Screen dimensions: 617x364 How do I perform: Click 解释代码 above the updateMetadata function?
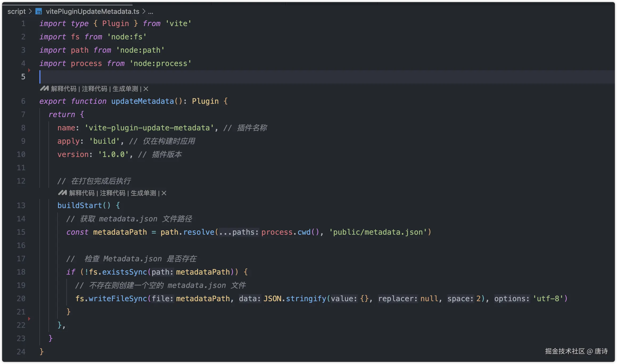(x=64, y=89)
